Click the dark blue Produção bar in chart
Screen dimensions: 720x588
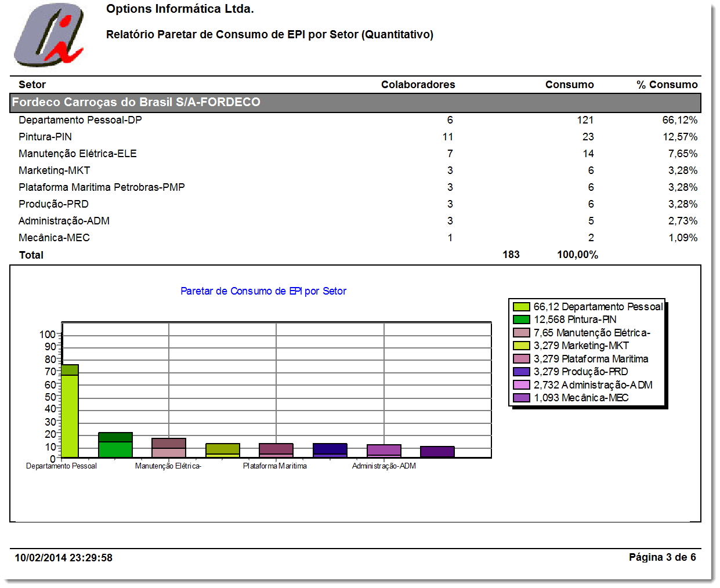(330, 451)
